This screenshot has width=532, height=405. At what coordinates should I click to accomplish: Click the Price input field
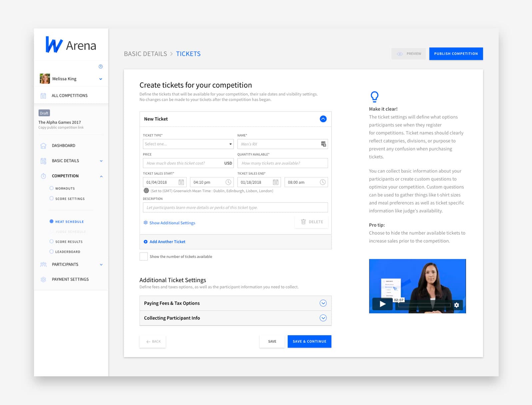(x=188, y=163)
